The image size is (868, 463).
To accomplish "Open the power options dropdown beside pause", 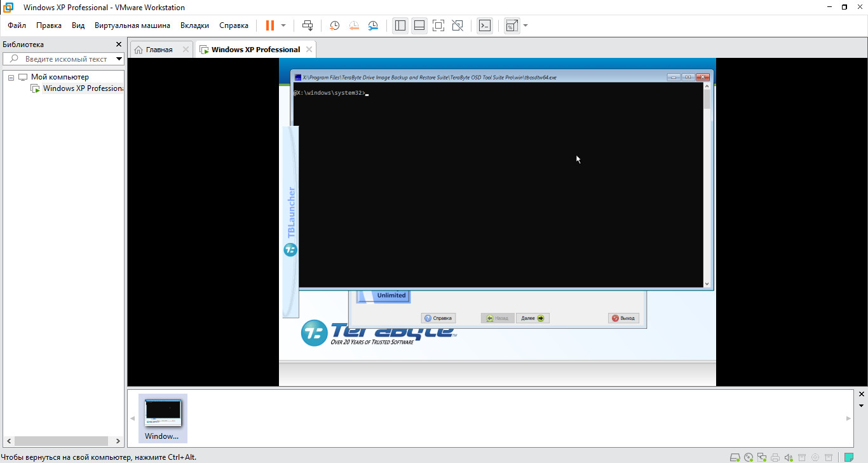I will tap(283, 25).
